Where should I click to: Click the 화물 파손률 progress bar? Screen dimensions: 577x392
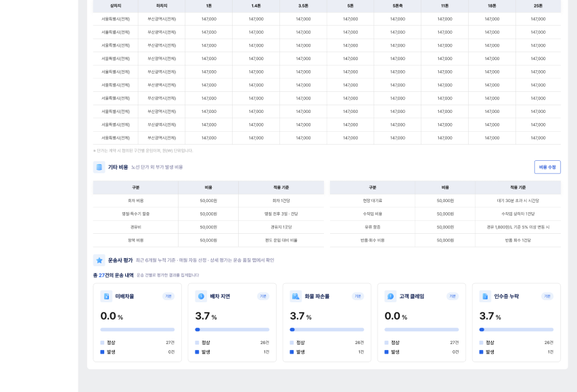[327, 330]
